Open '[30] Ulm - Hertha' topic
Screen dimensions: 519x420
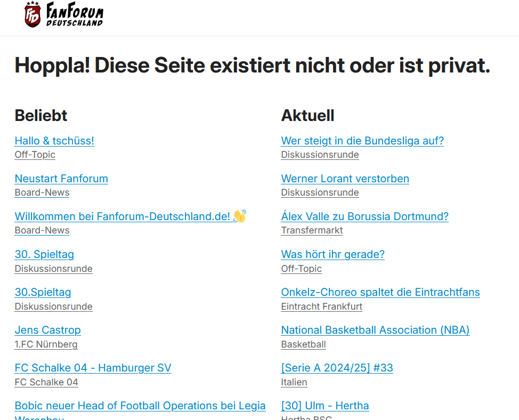click(325, 406)
